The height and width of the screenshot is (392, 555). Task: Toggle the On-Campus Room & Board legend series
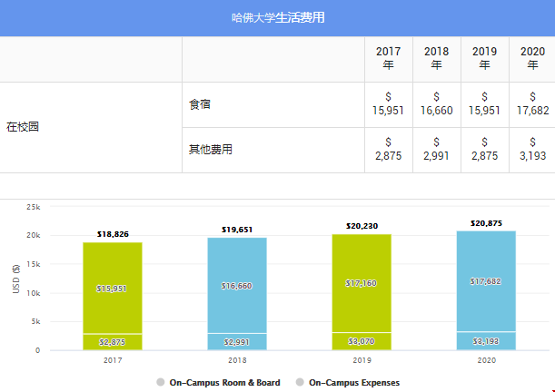pos(218,382)
